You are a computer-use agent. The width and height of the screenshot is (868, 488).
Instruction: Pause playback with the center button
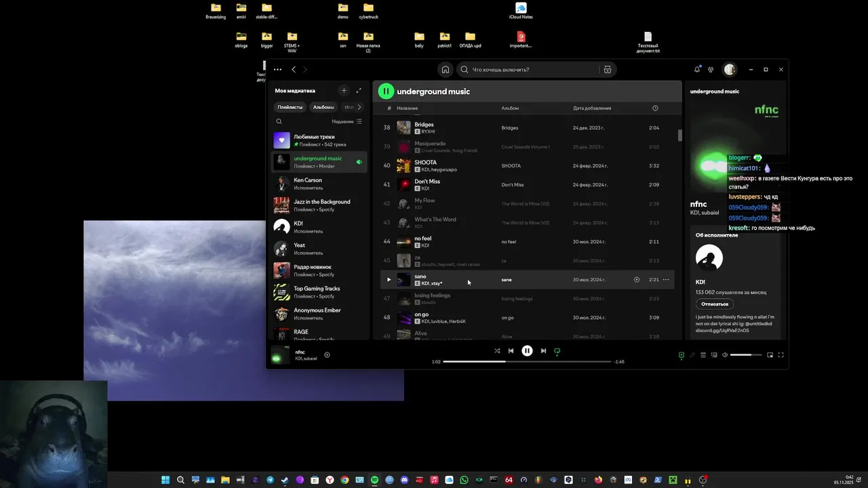pyautogui.click(x=527, y=351)
